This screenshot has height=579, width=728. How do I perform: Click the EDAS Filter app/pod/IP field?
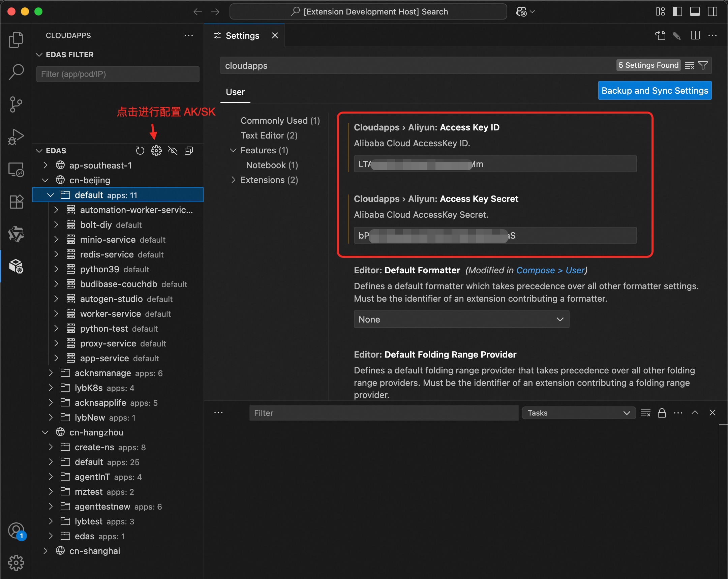coord(118,74)
